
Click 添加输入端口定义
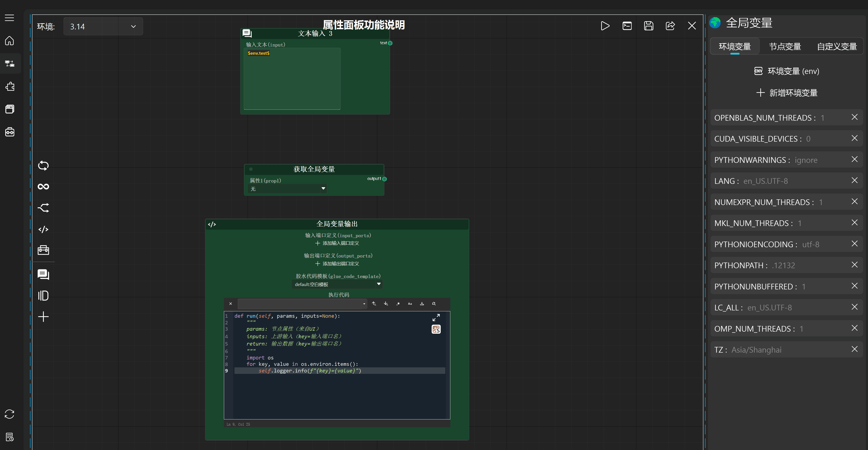click(337, 243)
